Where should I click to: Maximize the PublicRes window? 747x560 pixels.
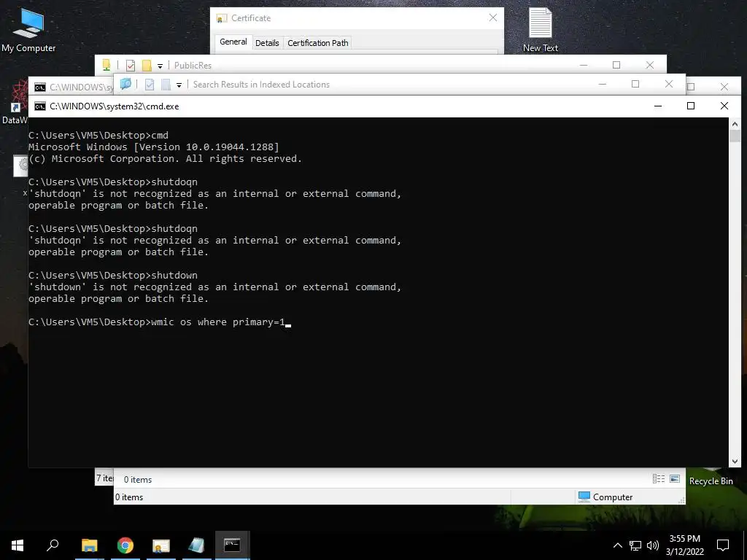point(616,65)
